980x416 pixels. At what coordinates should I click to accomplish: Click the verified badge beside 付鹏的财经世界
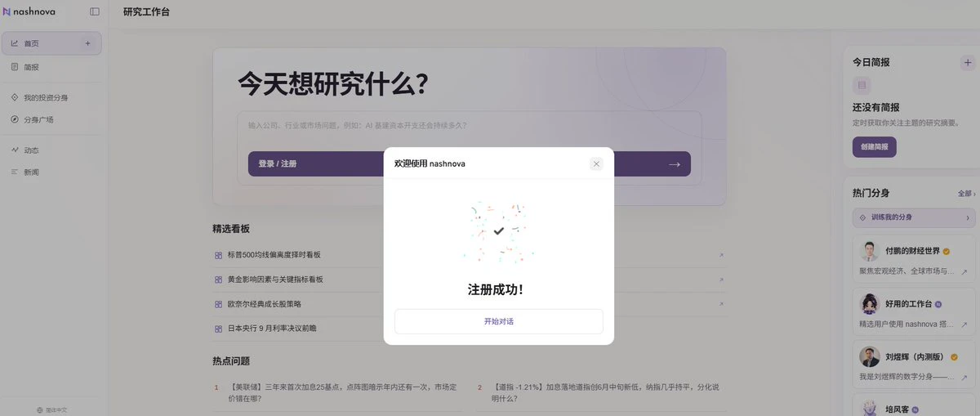(947, 252)
